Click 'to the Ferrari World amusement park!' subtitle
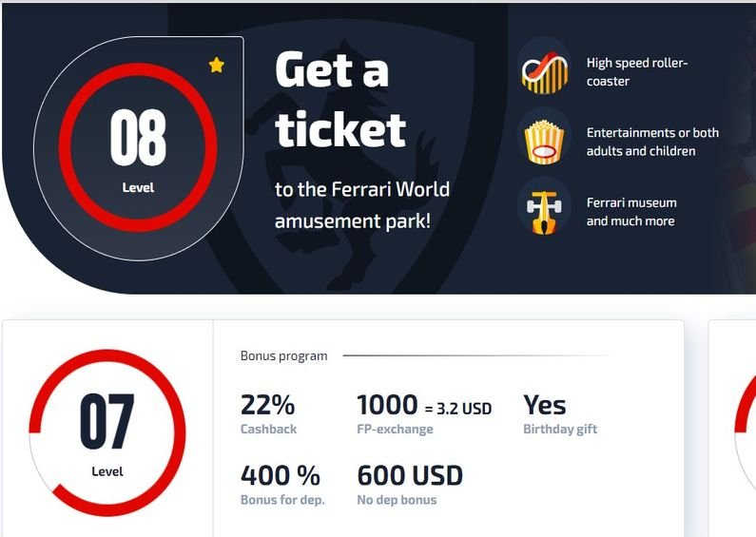This screenshot has width=756, height=537. click(x=361, y=204)
